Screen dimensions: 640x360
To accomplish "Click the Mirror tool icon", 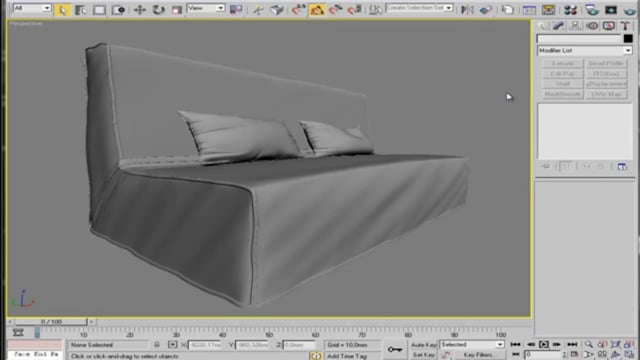I will 467,9.
